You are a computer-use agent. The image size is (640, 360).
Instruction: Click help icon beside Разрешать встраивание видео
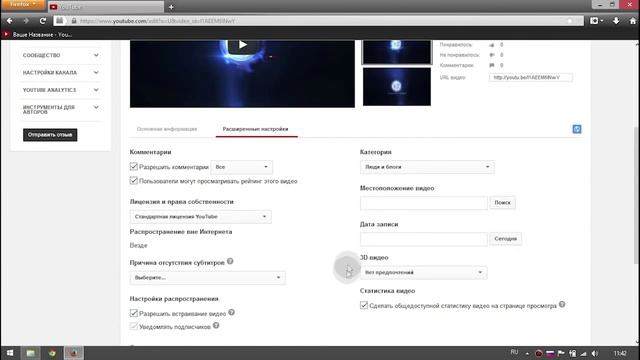231,312
